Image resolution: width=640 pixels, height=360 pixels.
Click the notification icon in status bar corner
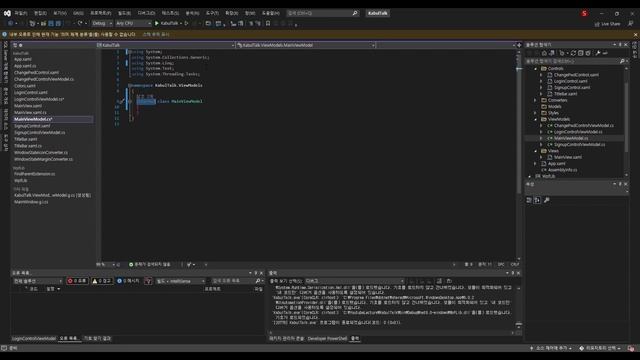[x=631, y=348]
